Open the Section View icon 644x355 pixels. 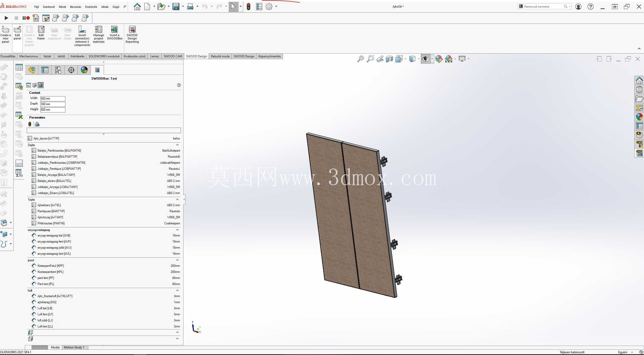[389, 59]
